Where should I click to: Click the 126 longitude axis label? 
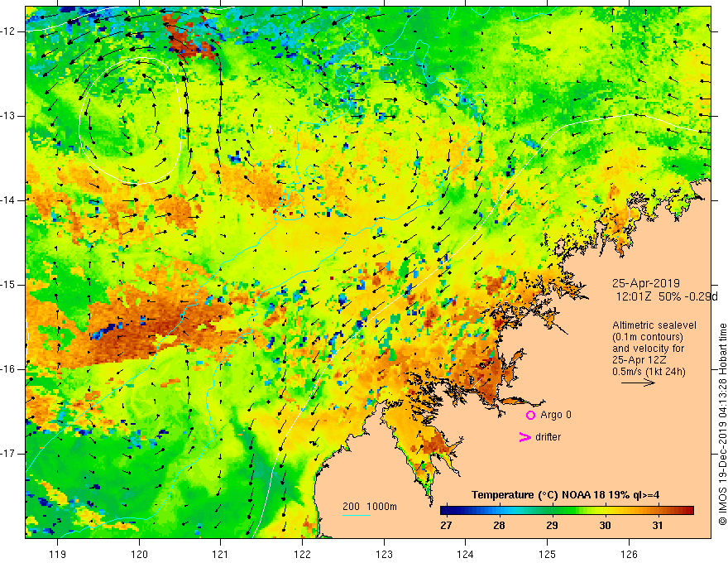[629, 554]
